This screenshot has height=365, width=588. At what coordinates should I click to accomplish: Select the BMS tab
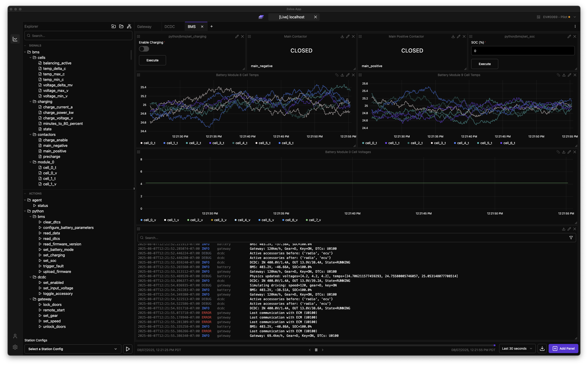pyautogui.click(x=192, y=27)
